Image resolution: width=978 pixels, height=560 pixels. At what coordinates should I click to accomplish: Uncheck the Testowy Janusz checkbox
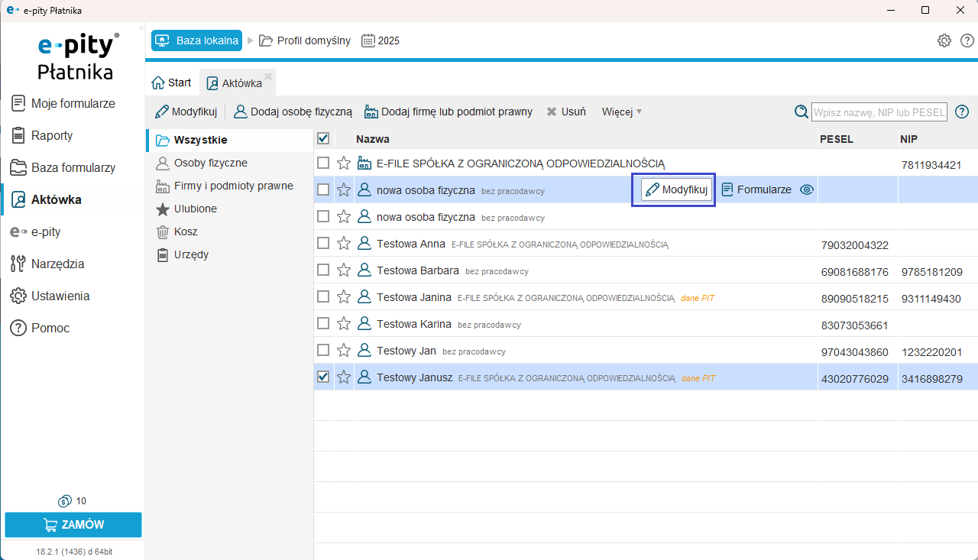tap(323, 377)
